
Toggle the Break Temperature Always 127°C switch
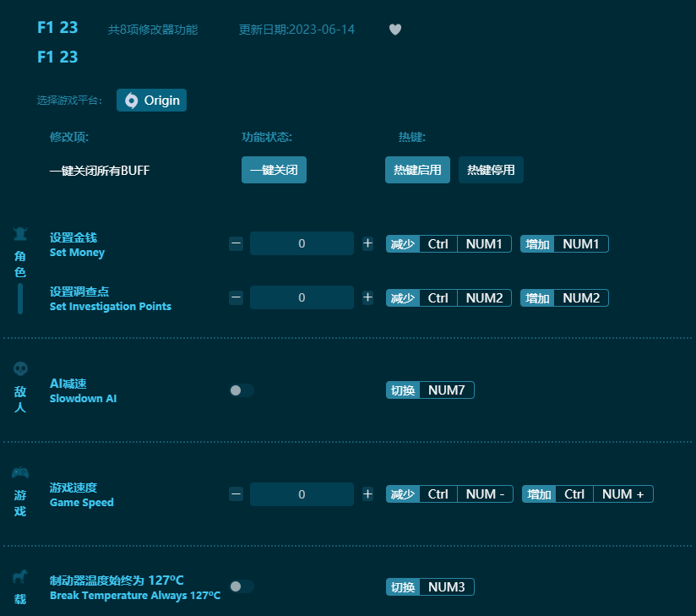[x=241, y=586]
